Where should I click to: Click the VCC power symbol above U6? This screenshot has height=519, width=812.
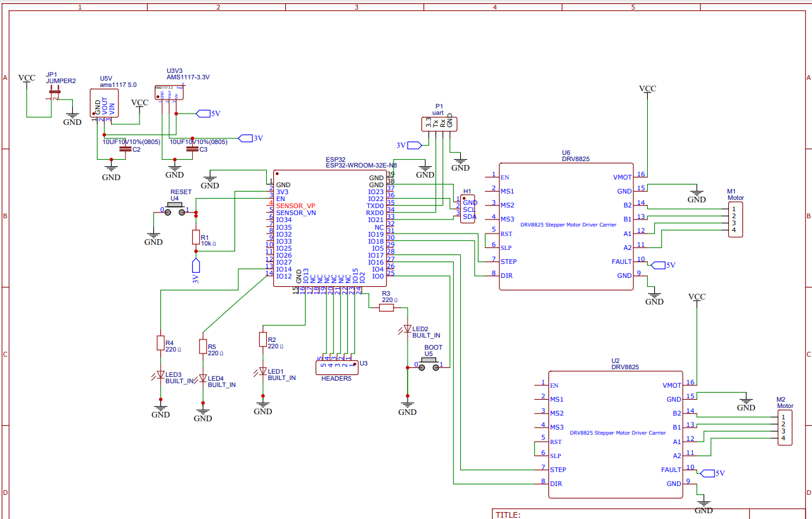coord(647,89)
